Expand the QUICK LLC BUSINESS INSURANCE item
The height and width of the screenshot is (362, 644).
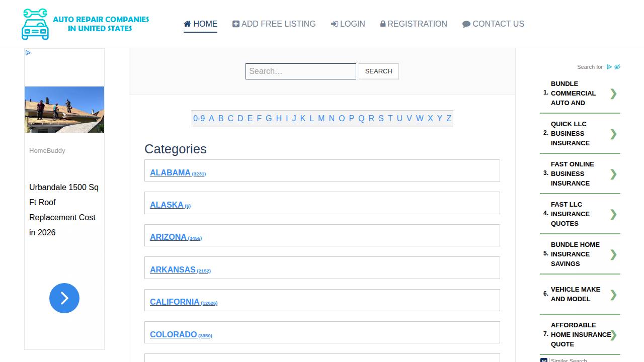[x=613, y=133]
